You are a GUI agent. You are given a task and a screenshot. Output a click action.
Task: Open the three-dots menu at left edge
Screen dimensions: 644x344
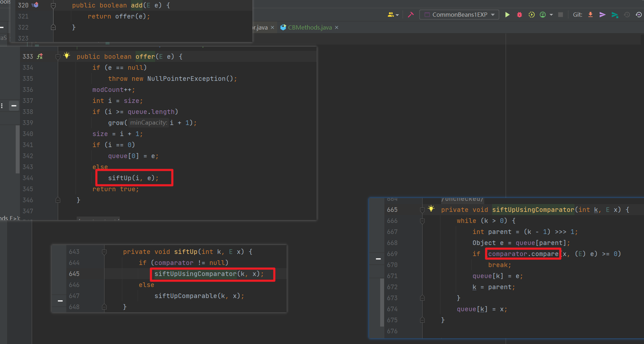[2, 106]
